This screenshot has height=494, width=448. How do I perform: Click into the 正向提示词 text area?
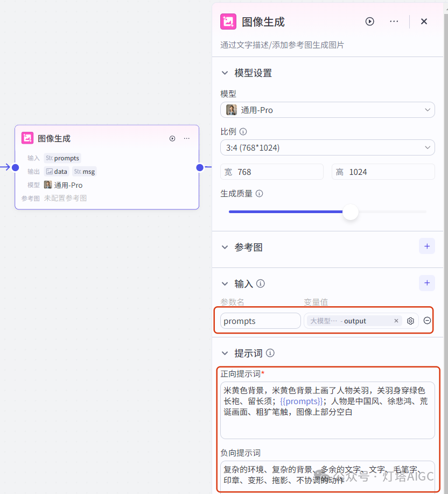coord(327,410)
